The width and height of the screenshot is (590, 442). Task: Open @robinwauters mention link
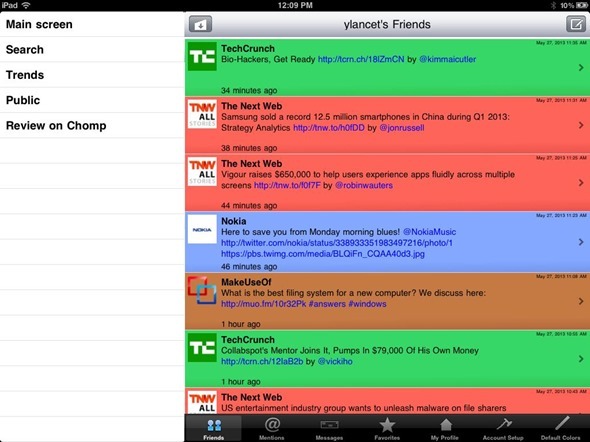(364, 185)
